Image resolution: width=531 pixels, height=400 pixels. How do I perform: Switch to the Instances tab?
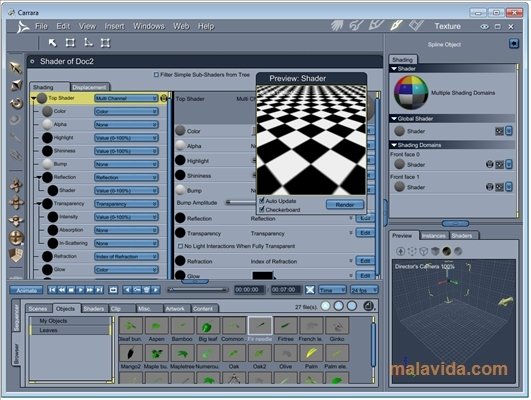point(434,236)
